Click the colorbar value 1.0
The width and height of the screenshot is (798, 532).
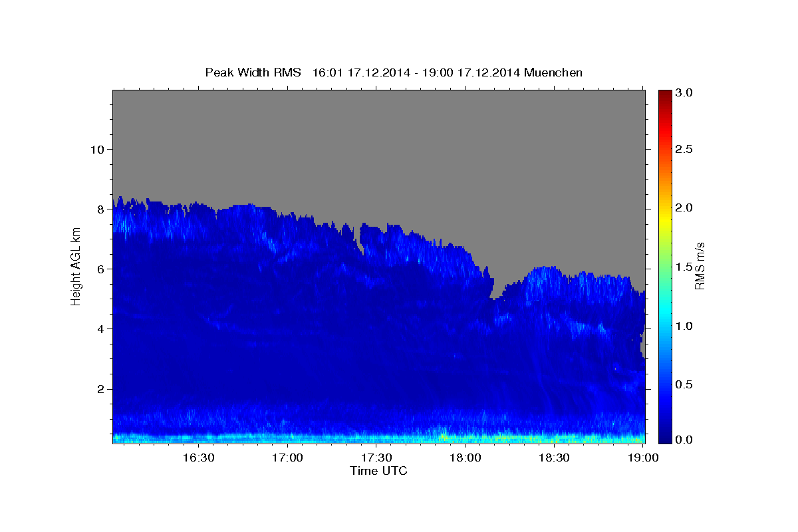pos(685,326)
